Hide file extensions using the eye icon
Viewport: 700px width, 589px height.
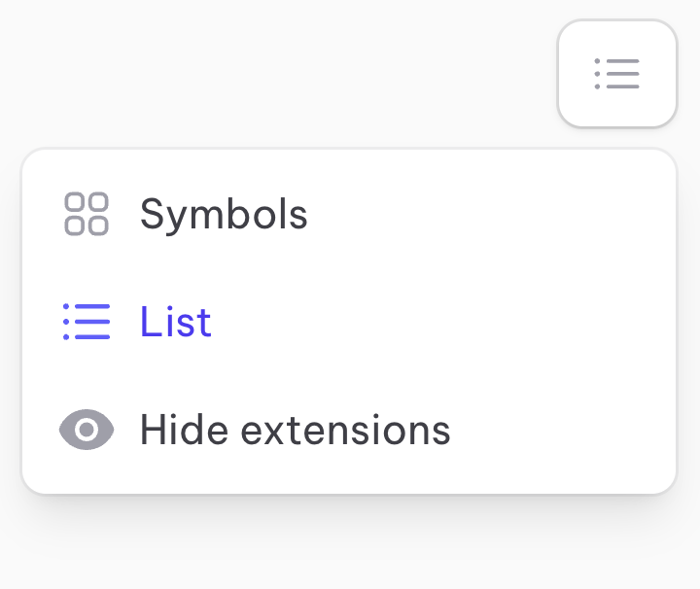(x=87, y=430)
